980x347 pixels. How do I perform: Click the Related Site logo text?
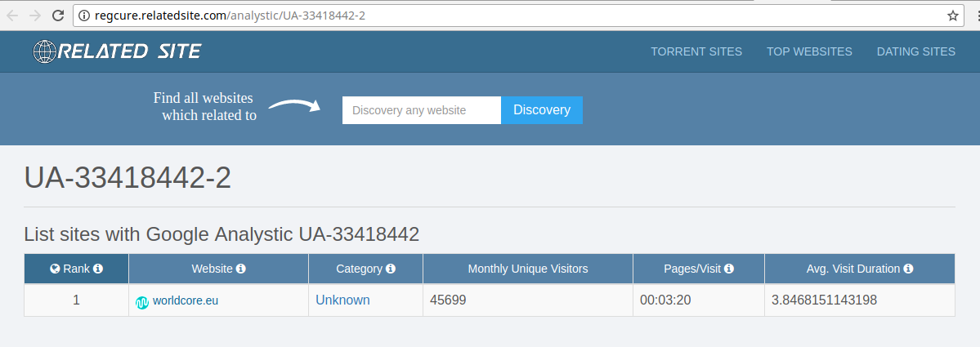(130, 51)
